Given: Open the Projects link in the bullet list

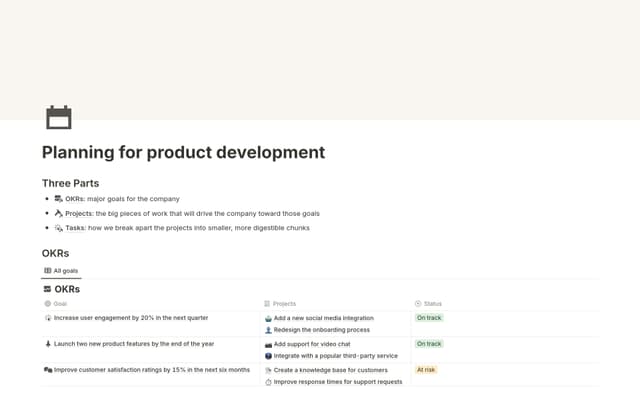Looking at the screenshot, I should [x=79, y=213].
